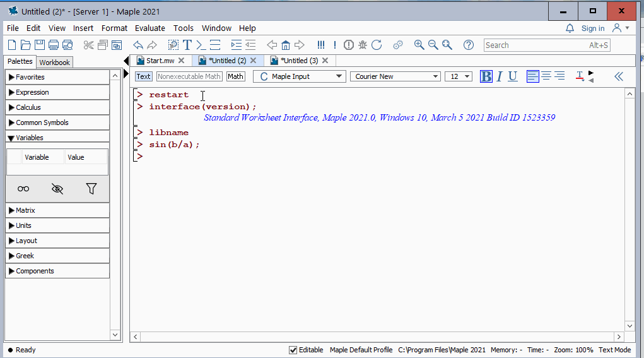
Task: Click the Text Mode status indicator
Action: 614,350
